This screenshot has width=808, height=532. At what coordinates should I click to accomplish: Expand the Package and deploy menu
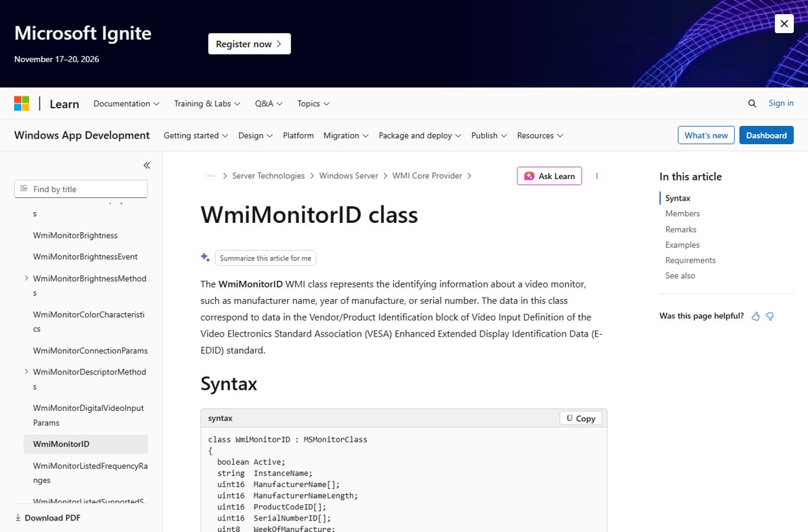(x=420, y=135)
